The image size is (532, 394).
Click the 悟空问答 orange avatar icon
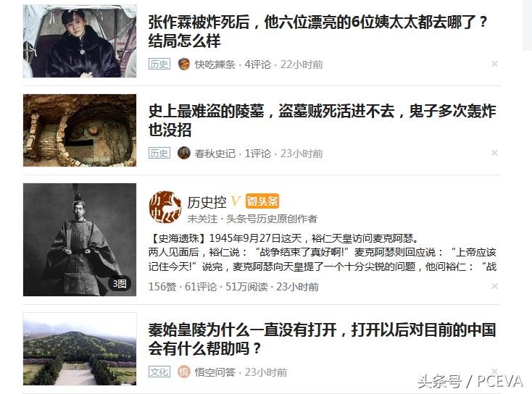(x=184, y=372)
